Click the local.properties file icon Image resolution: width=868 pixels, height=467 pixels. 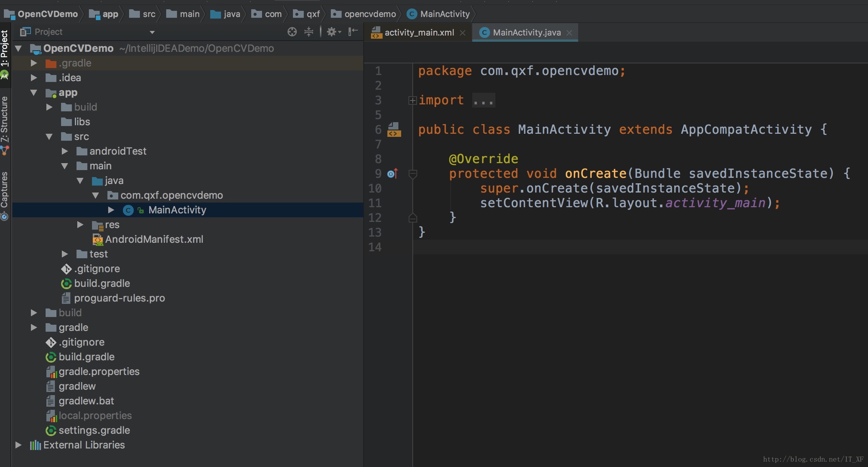(x=51, y=416)
